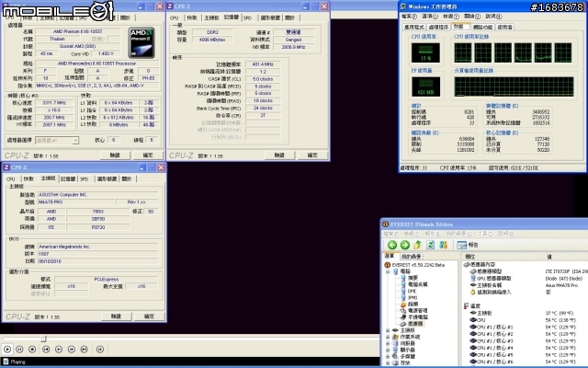Open the File menu in Task Manager
The image size is (588, 368).
tap(409, 17)
